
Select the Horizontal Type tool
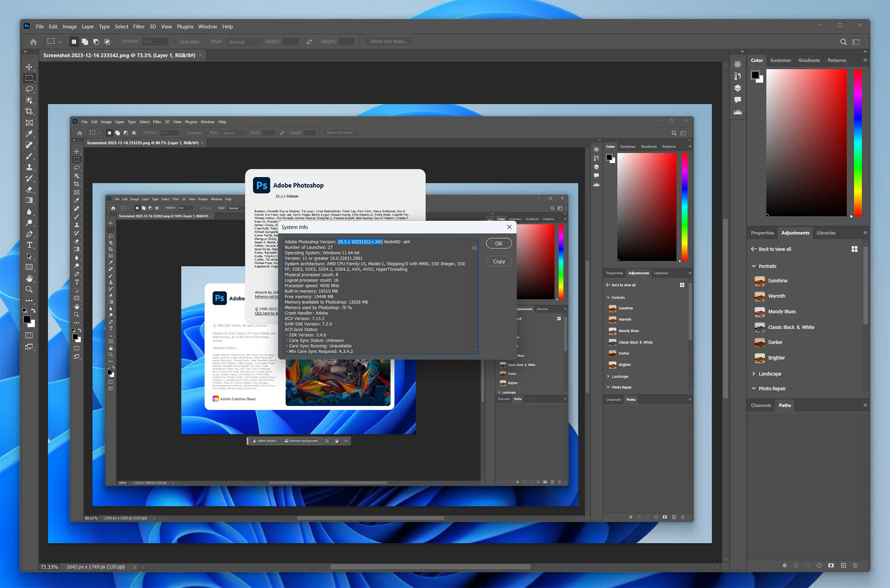(x=29, y=245)
